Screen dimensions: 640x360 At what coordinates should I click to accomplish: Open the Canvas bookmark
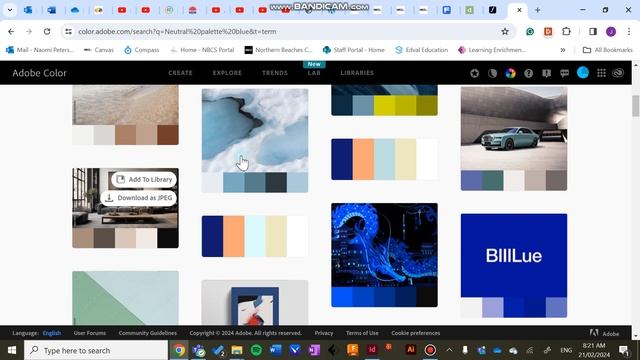[x=99, y=50]
